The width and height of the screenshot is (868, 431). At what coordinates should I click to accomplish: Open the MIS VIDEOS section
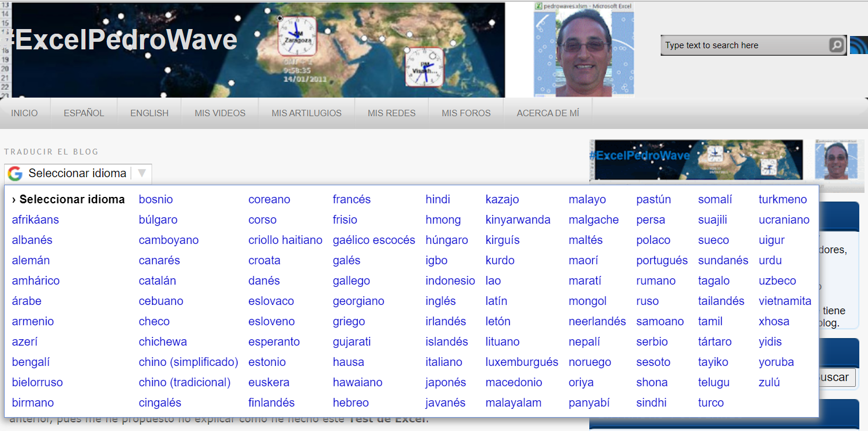tap(219, 113)
